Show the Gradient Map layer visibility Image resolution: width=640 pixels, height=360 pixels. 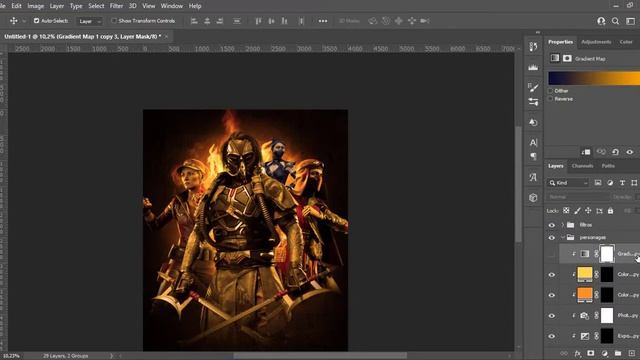551,254
